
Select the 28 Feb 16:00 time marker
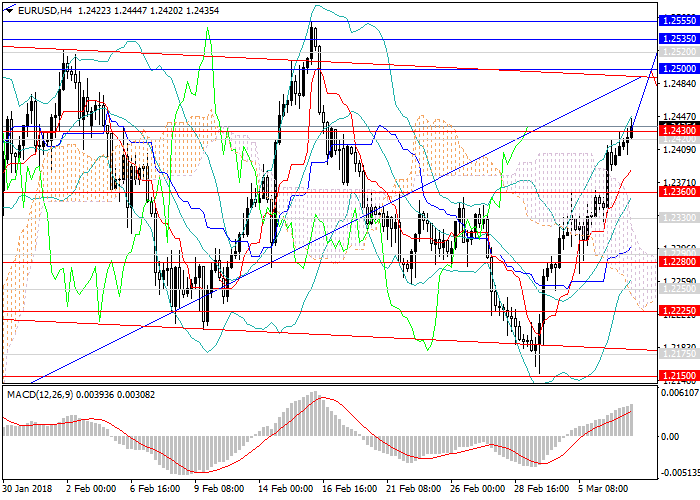click(x=541, y=489)
